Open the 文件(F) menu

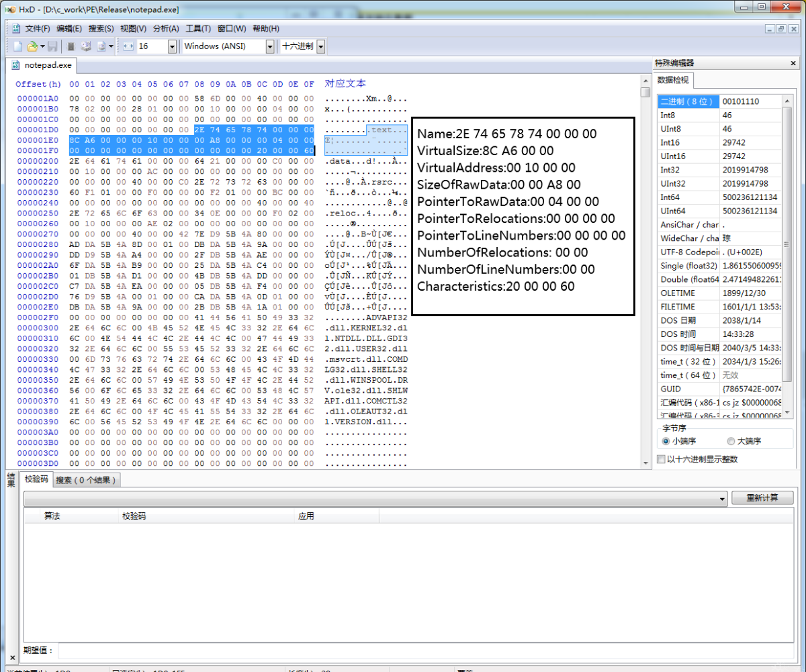pyautogui.click(x=38, y=29)
